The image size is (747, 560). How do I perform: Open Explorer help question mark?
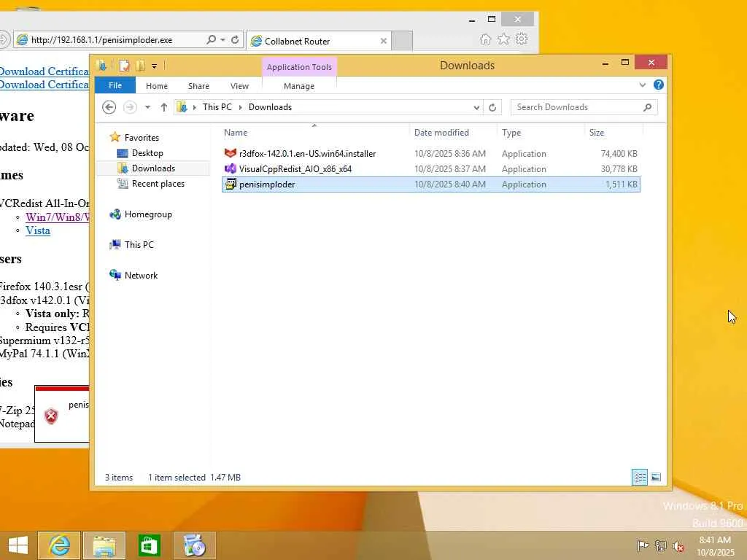pos(659,85)
